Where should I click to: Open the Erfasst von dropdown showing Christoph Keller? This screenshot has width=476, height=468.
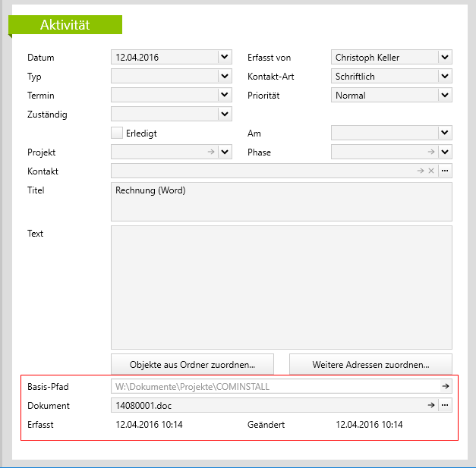point(445,57)
